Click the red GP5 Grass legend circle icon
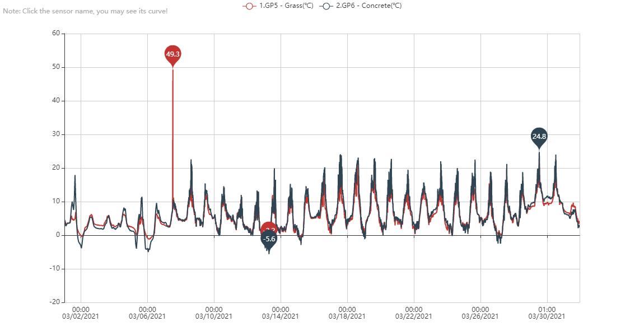This screenshot has width=644, height=336. (x=249, y=6)
